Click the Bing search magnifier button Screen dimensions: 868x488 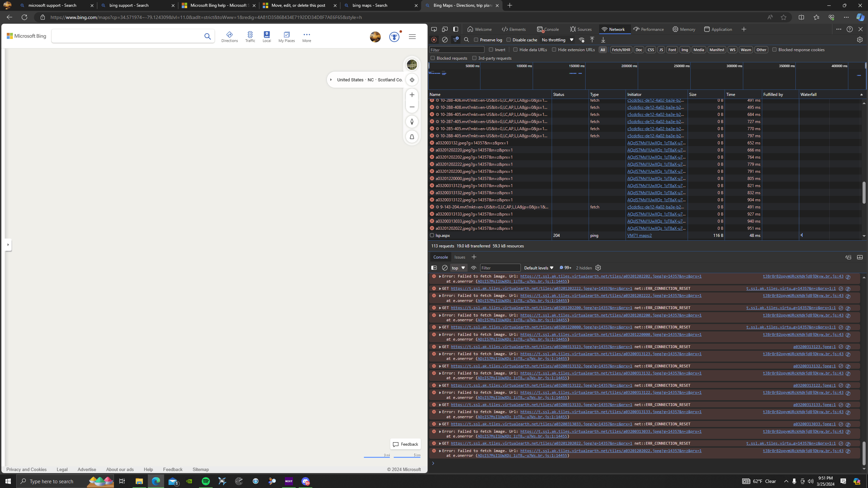(x=208, y=36)
